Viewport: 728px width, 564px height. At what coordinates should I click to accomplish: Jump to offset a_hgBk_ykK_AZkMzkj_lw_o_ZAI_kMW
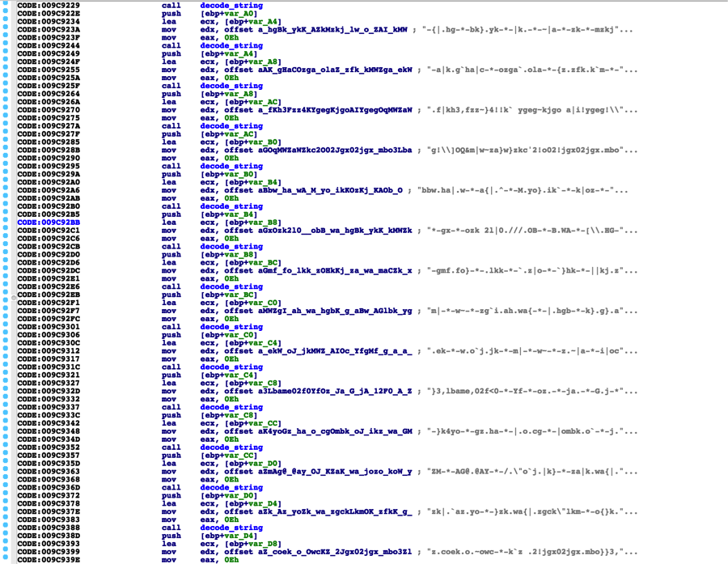[x=324, y=30]
